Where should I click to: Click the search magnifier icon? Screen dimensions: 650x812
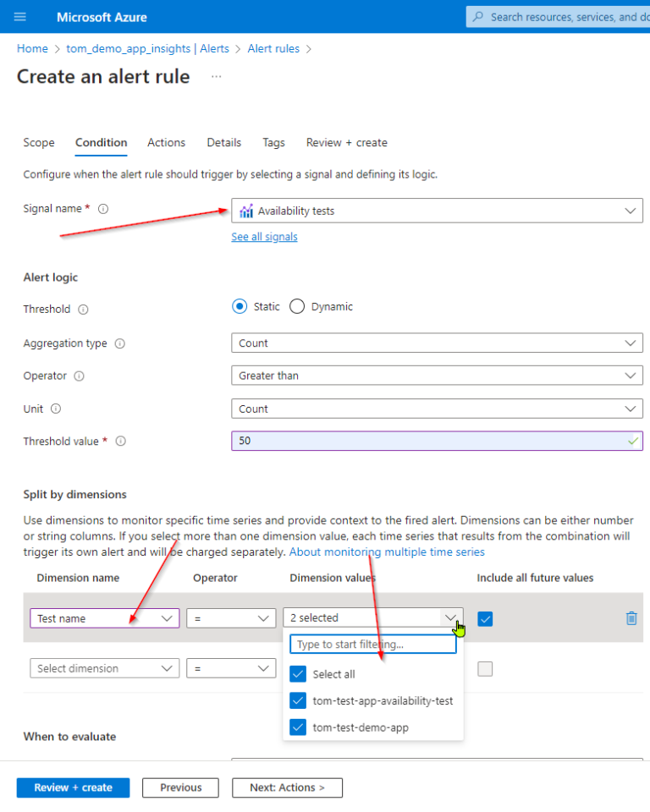[x=478, y=17]
